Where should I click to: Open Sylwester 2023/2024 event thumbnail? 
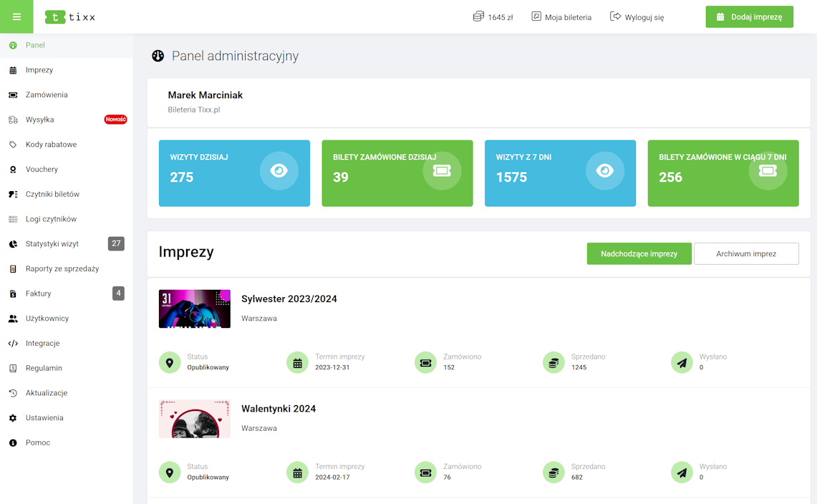coord(195,309)
